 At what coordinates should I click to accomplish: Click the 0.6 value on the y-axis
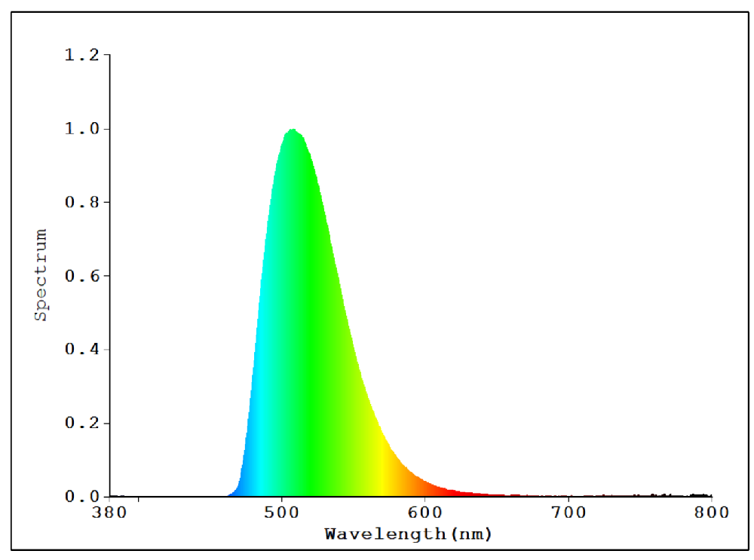tap(81, 277)
